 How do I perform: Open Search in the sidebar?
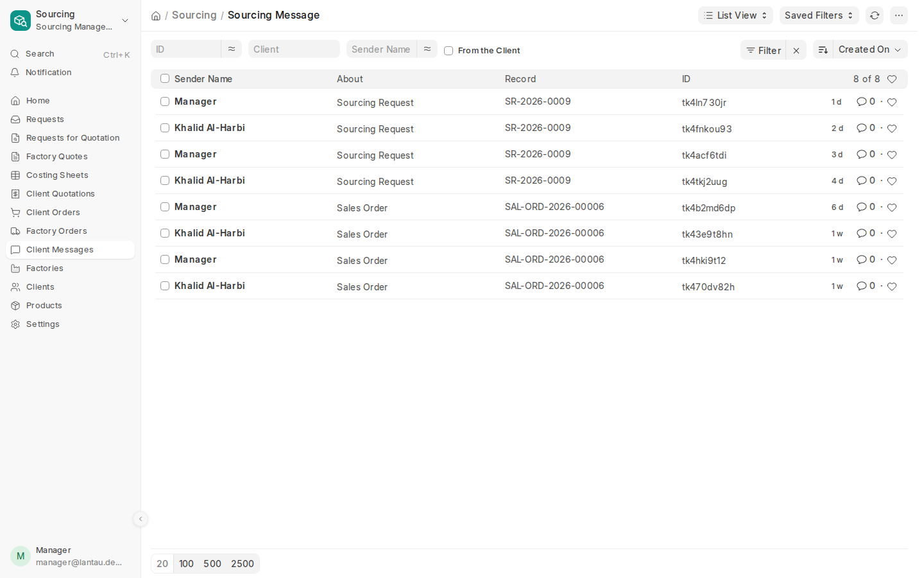[71, 54]
